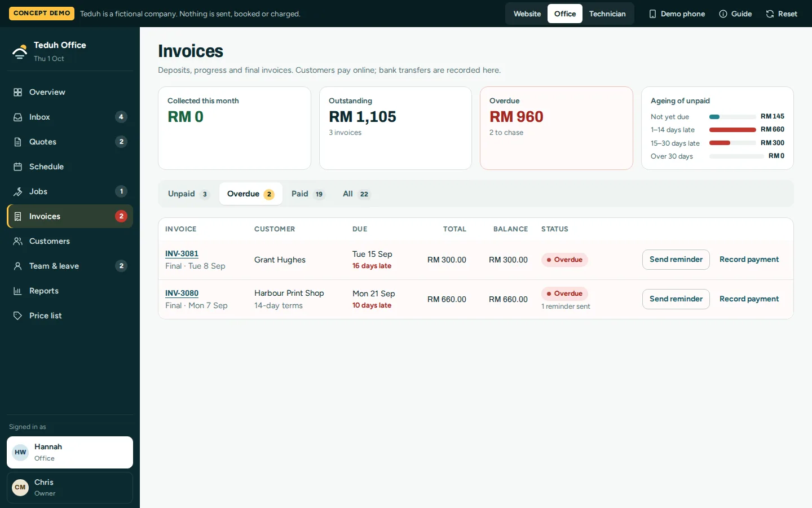This screenshot has width=812, height=508.
Task: Click the Reports bar chart icon
Action: (18, 291)
